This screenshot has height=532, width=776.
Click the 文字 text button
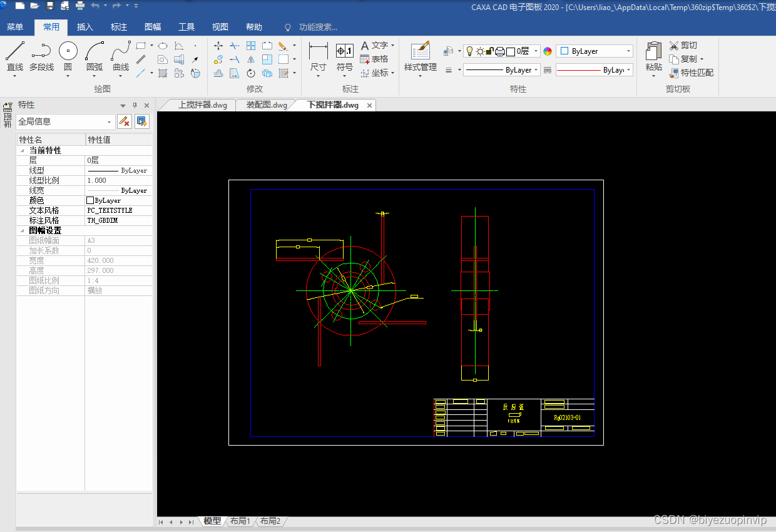tap(378, 46)
